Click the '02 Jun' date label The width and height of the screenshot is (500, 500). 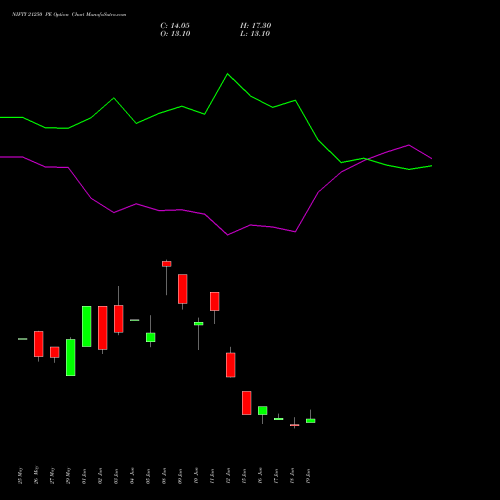tap(101, 476)
